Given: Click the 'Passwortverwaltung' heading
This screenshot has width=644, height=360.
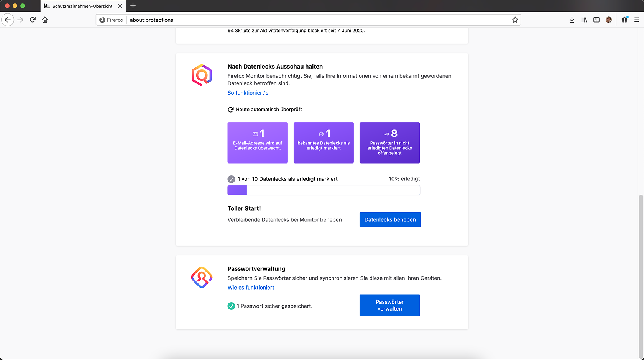Looking at the screenshot, I should click(x=256, y=269).
